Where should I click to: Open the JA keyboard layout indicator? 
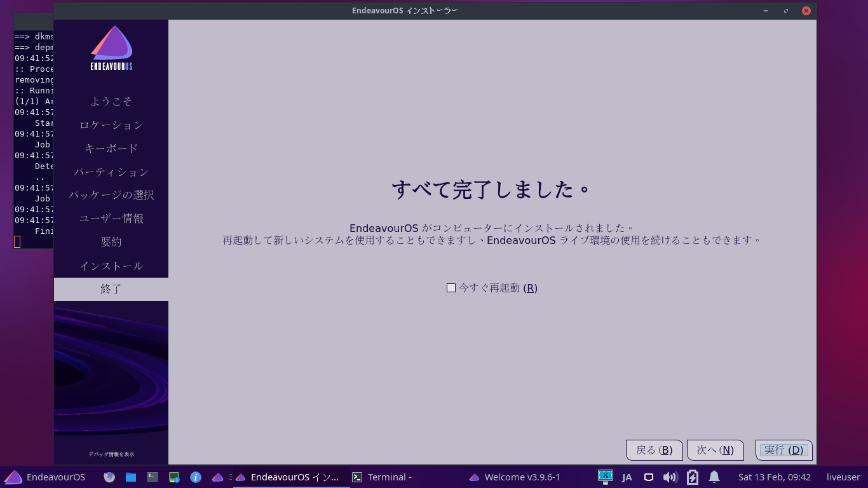[627, 477]
